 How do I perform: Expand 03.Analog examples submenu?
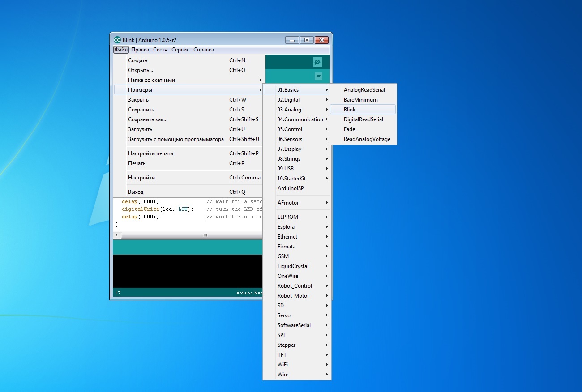[297, 110]
